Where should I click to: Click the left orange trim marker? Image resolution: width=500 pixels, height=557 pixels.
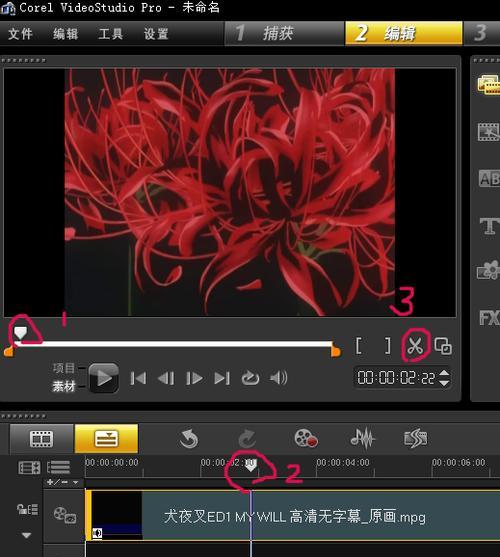[9, 351]
